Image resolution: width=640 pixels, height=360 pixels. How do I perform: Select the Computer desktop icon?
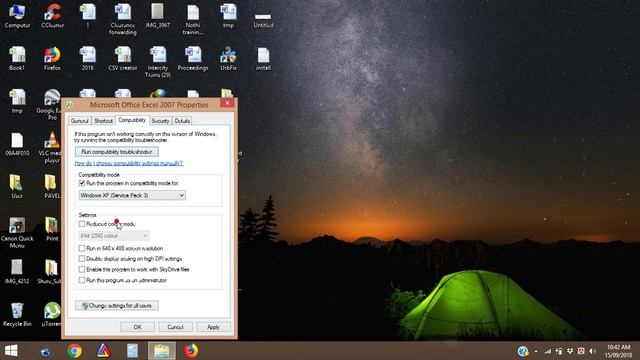[x=17, y=16]
